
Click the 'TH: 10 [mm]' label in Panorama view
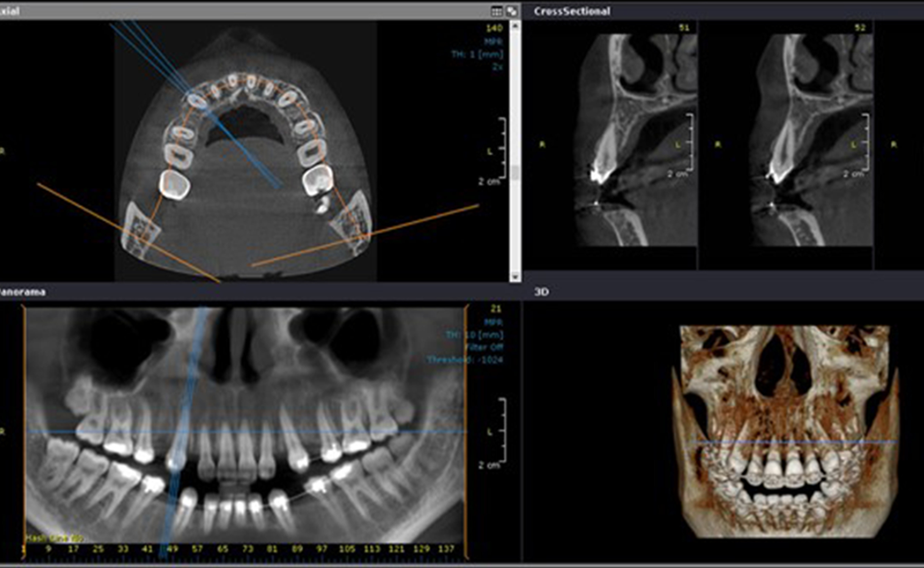point(474,335)
